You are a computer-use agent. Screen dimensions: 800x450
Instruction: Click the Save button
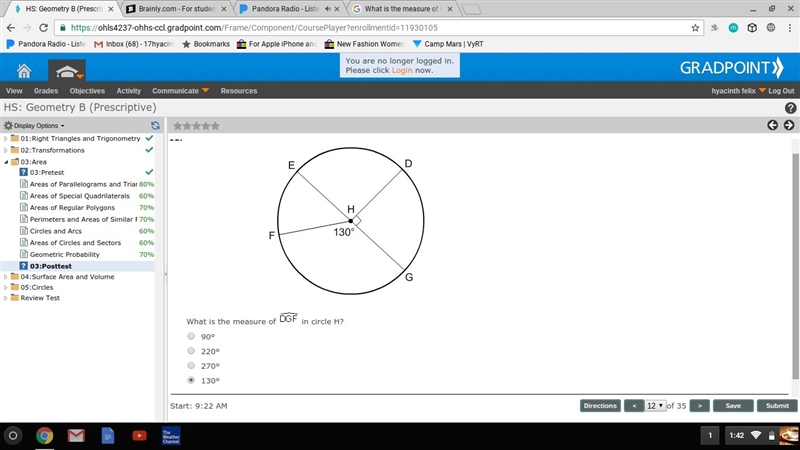[x=733, y=406]
